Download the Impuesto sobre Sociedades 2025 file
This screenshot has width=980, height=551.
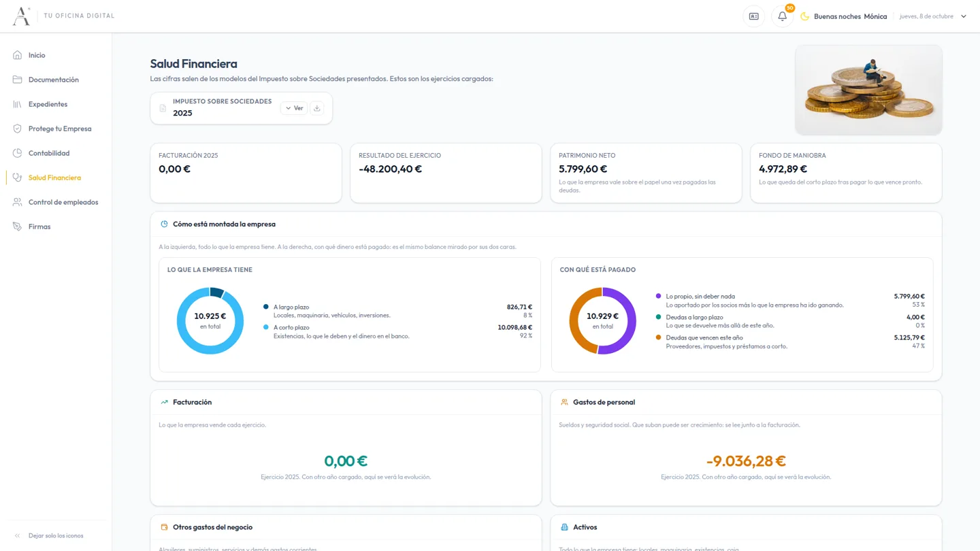pyautogui.click(x=317, y=108)
